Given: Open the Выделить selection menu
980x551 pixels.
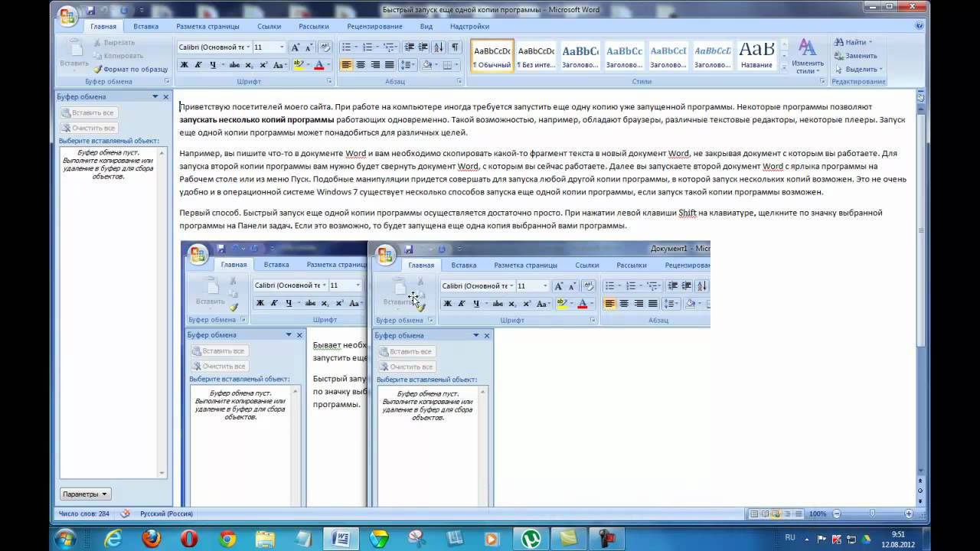Looking at the screenshot, I should 858,69.
